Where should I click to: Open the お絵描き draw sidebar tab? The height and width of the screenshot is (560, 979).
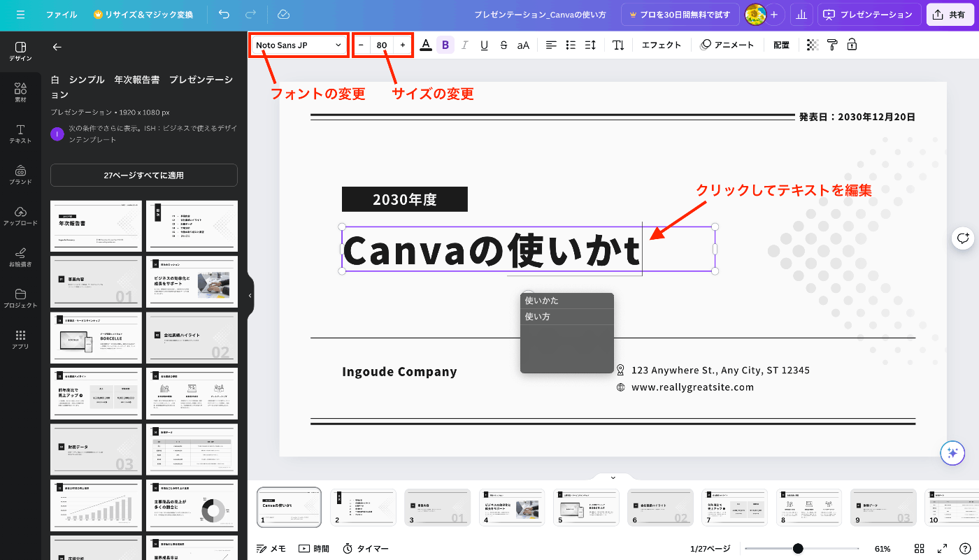point(20,257)
